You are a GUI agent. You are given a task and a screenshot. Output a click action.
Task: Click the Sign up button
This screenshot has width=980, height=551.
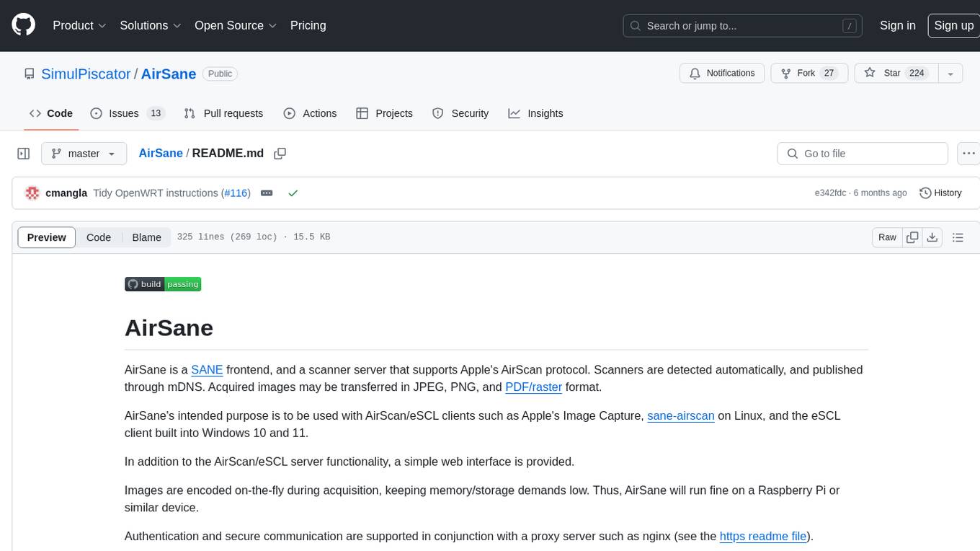[953, 25]
